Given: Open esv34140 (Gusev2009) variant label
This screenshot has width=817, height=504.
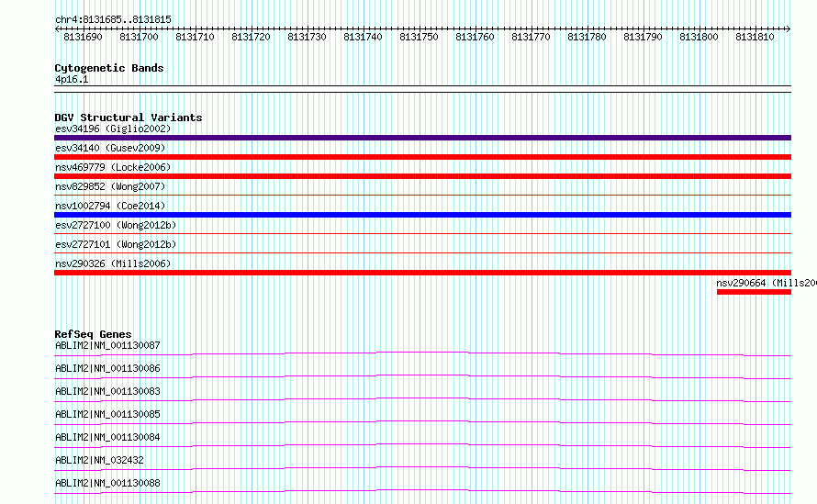Looking at the screenshot, I should (x=110, y=148).
